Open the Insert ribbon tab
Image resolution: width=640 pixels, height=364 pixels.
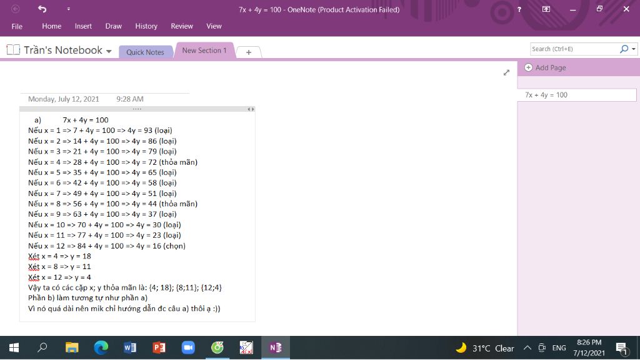point(83,26)
